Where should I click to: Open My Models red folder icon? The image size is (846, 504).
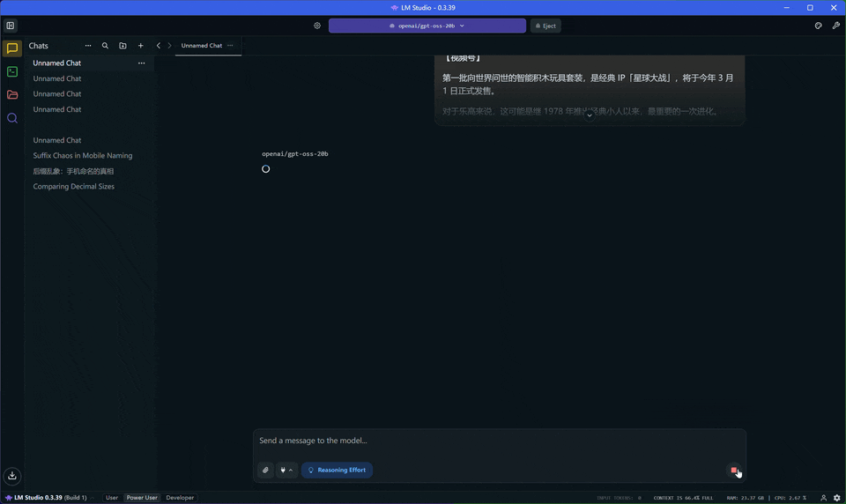click(12, 94)
